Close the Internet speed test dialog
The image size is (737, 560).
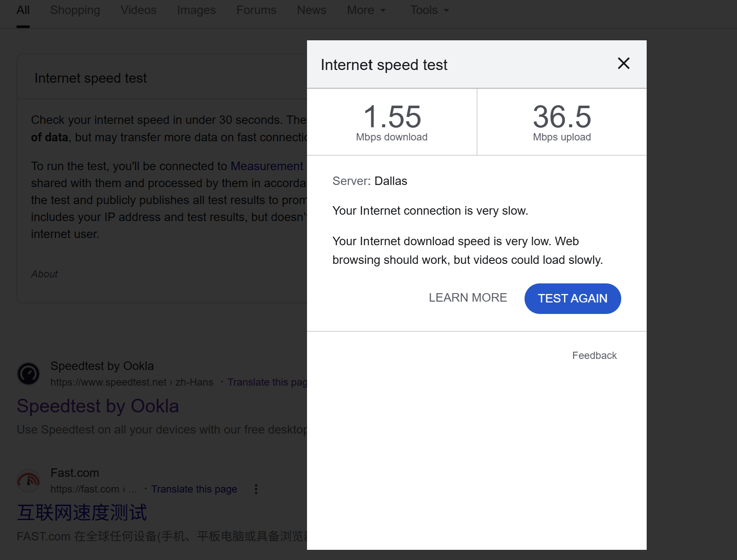click(x=623, y=64)
